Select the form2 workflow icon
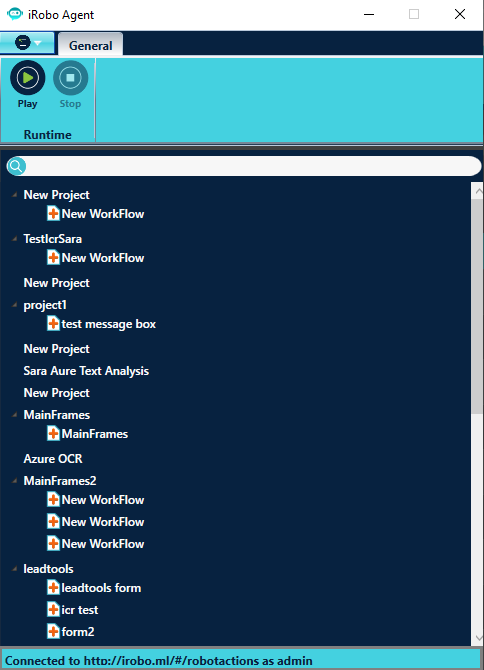Screen dimensions: 484x670 tap(53, 631)
